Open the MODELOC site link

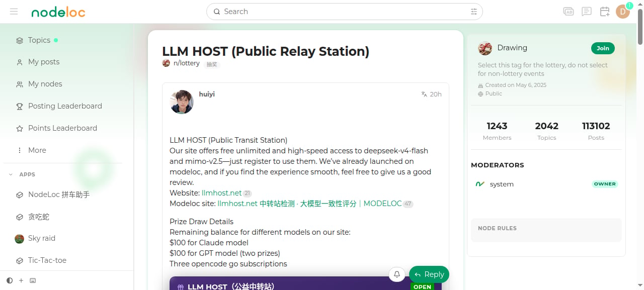(x=309, y=204)
